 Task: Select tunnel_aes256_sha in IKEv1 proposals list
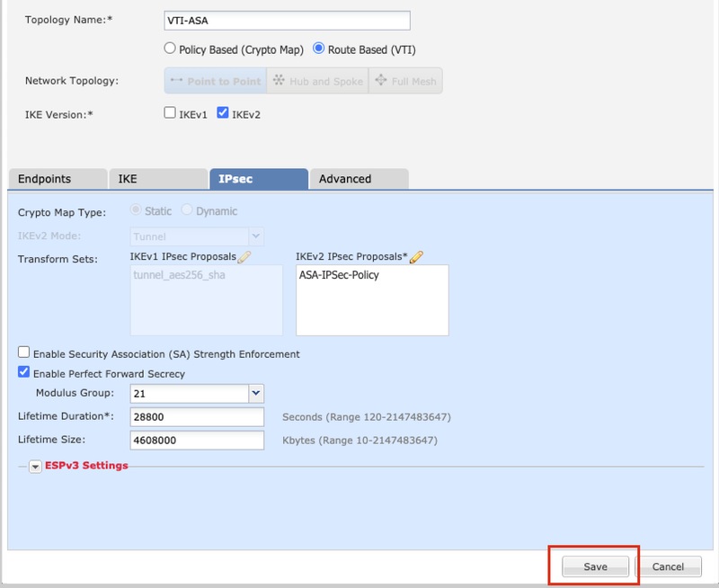pyautogui.click(x=179, y=275)
